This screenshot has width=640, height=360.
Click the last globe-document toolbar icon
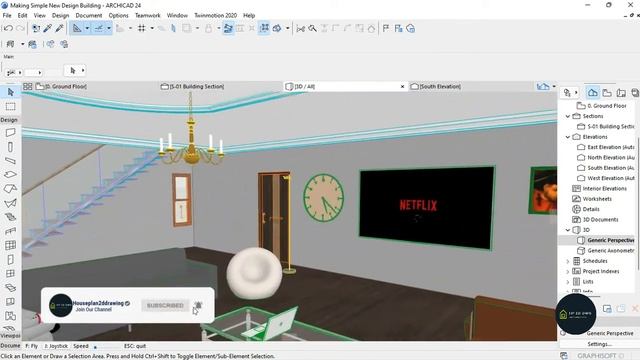(x=411, y=28)
